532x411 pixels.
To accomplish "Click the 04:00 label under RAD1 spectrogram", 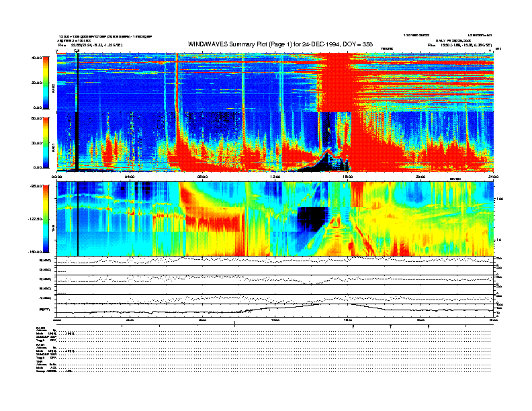I will coord(130,177).
